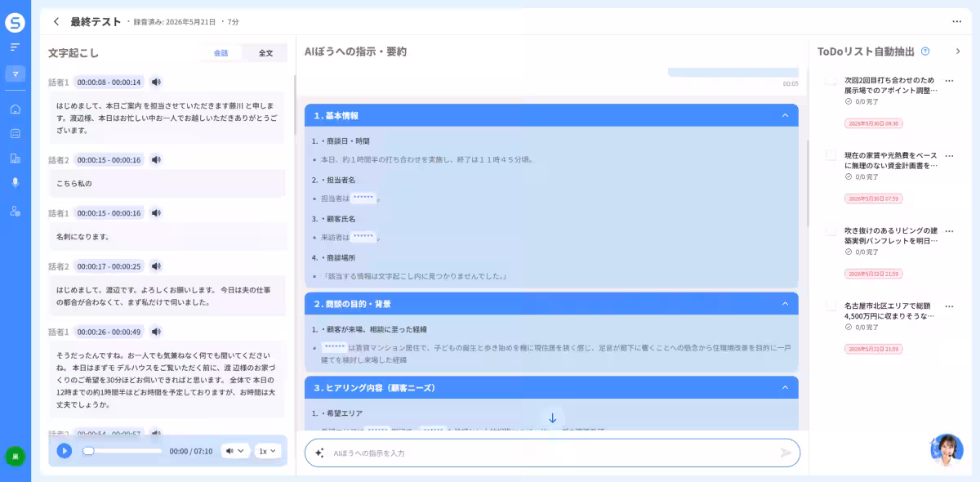
Task: Check the 現在の家賃や光熱費 todo checkbox
Action: click(831, 155)
